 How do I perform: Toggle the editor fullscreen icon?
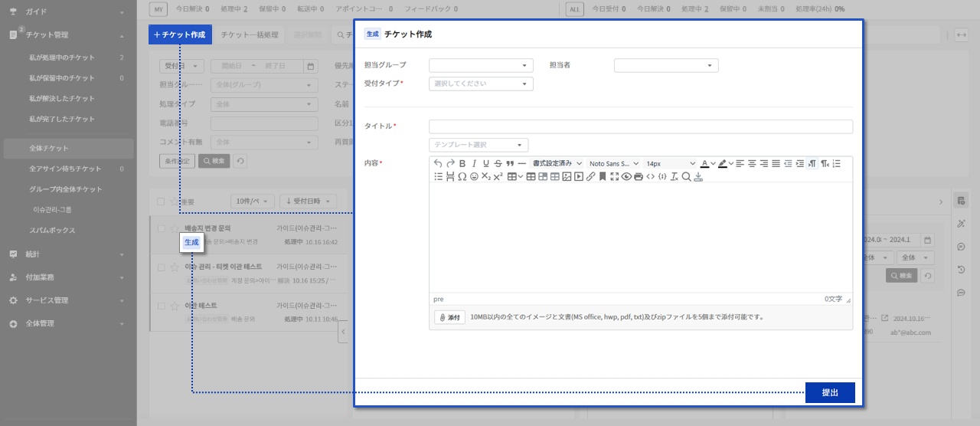[614, 176]
